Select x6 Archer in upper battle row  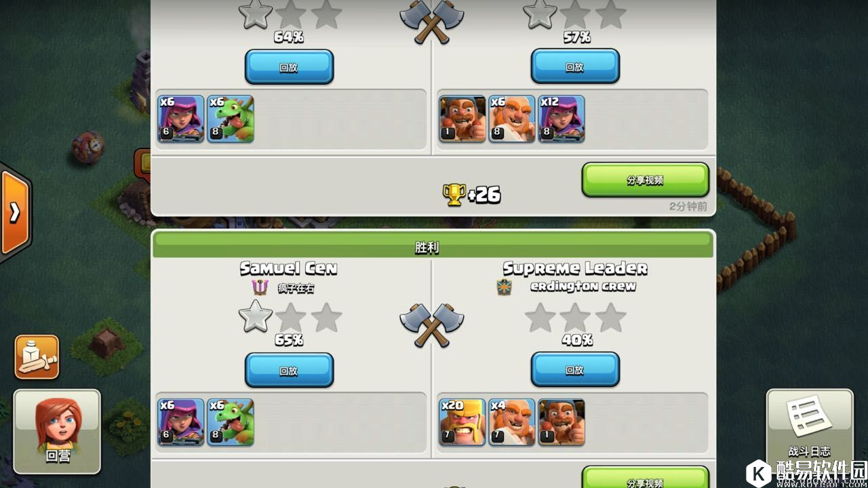pyautogui.click(x=181, y=119)
